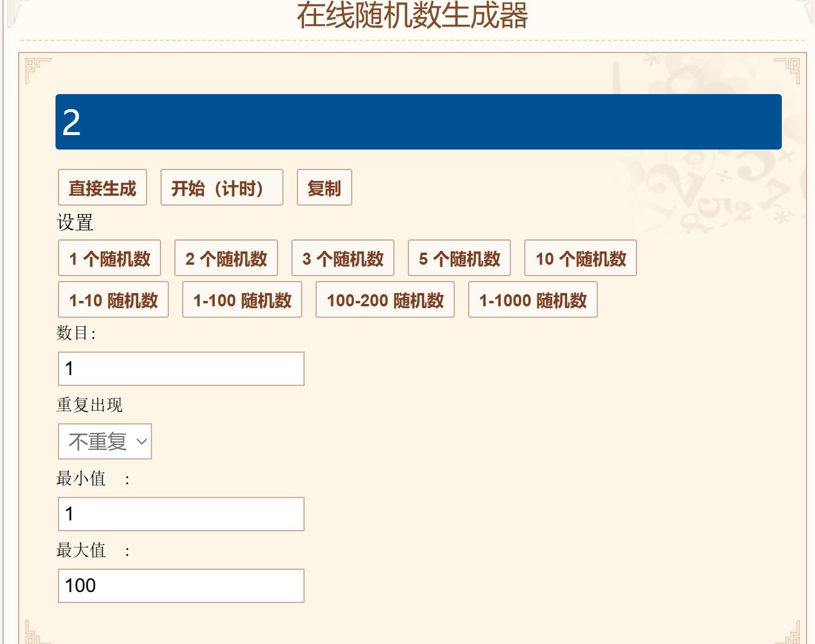Open the 不重复 repeat dropdown

click(x=105, y=441)
